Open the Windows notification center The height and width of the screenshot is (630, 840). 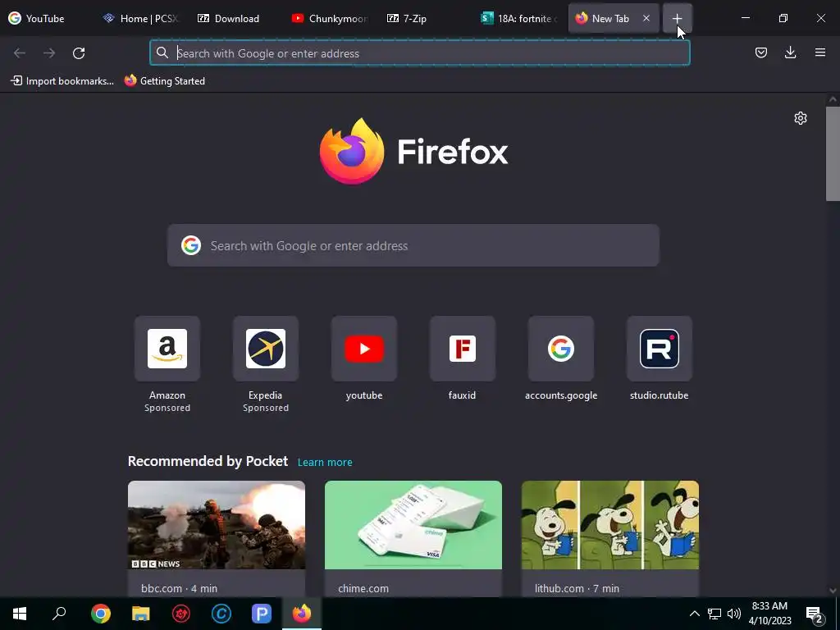(x=814, y=614)
